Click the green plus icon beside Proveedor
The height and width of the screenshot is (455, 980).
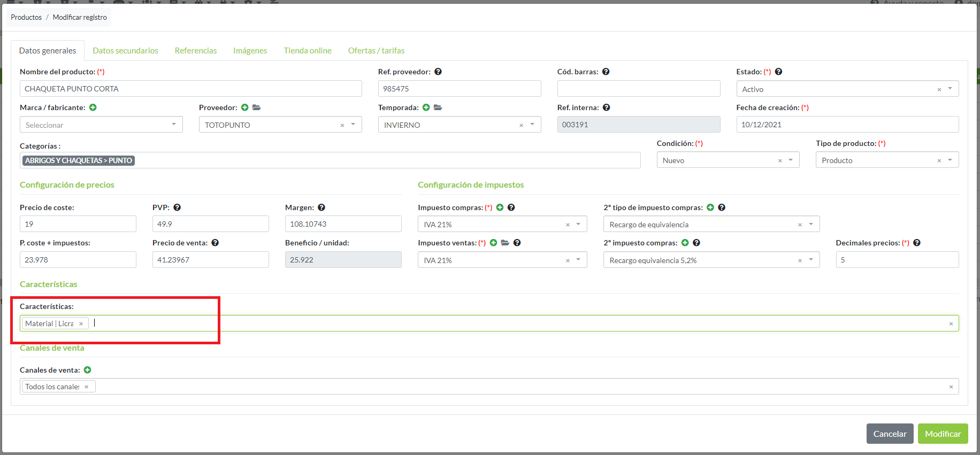245,107
